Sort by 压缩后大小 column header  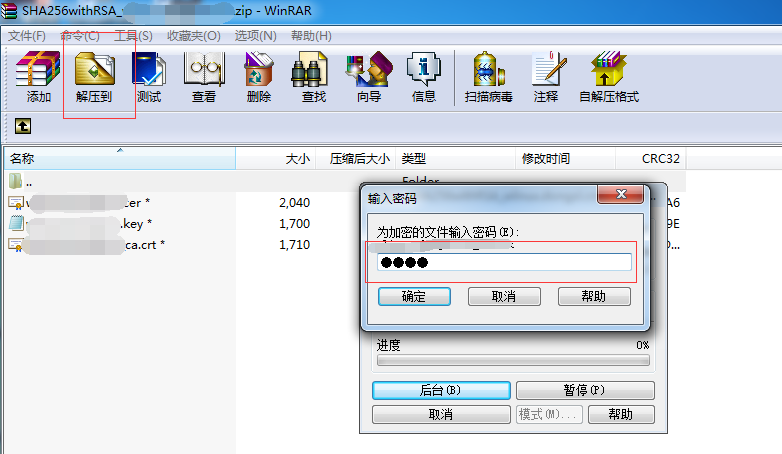(356, 159)
